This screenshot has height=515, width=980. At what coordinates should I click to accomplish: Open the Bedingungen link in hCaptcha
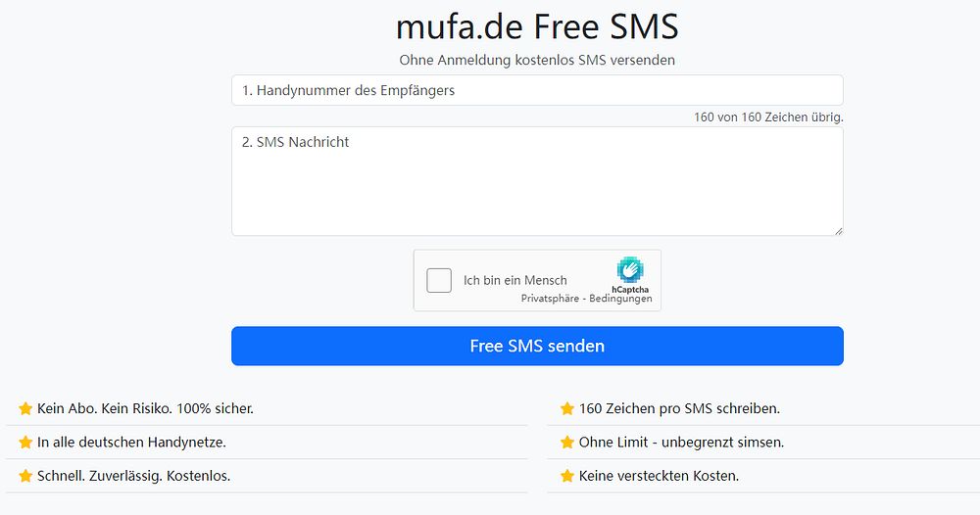620,299
